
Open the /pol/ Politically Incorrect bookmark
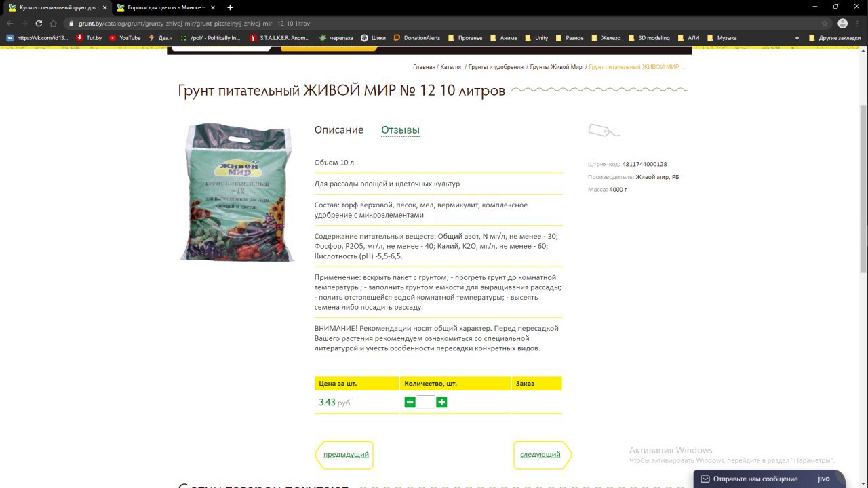click(x=211, y=38)
